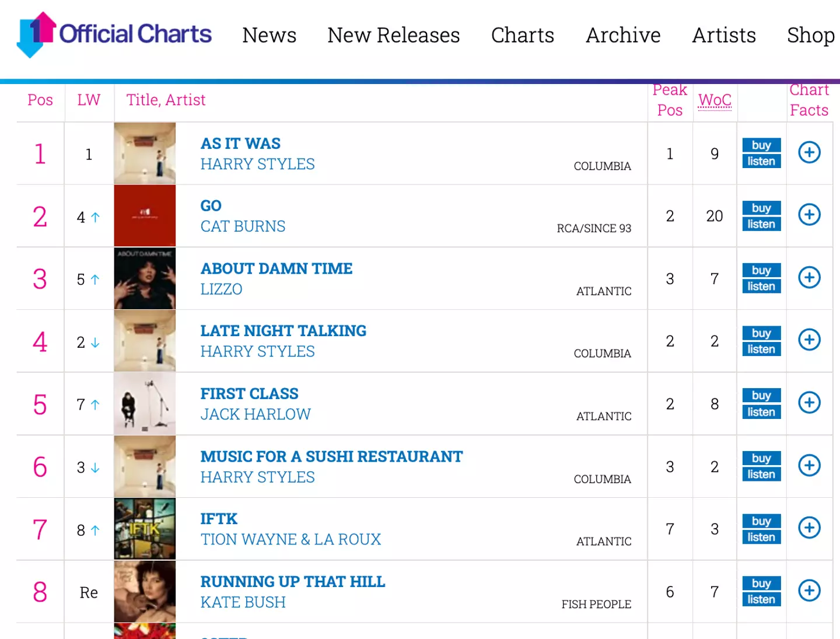Screen dimensions: 840x639
Task: Show chart facts for First Class
Action: [809, 403]
